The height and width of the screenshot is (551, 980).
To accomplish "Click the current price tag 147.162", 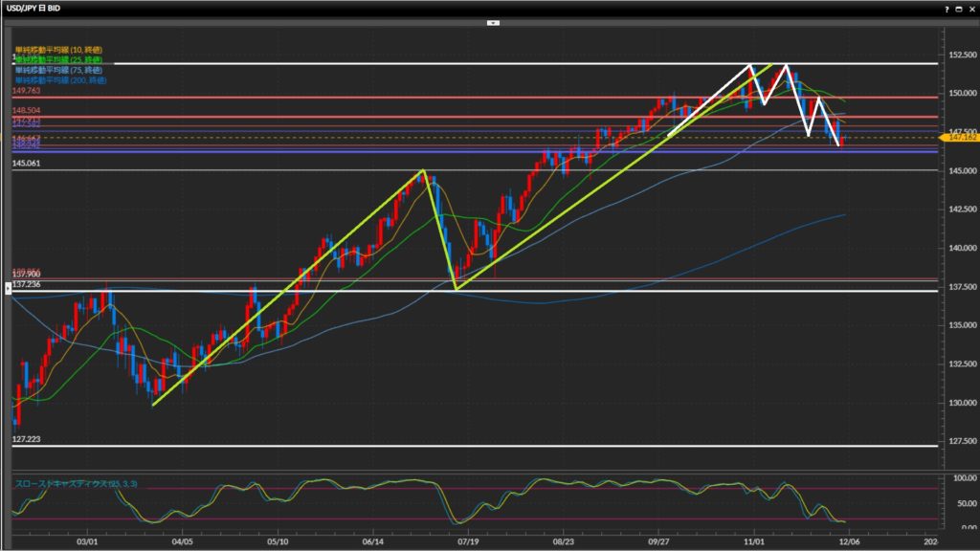I will pos(957,138).
